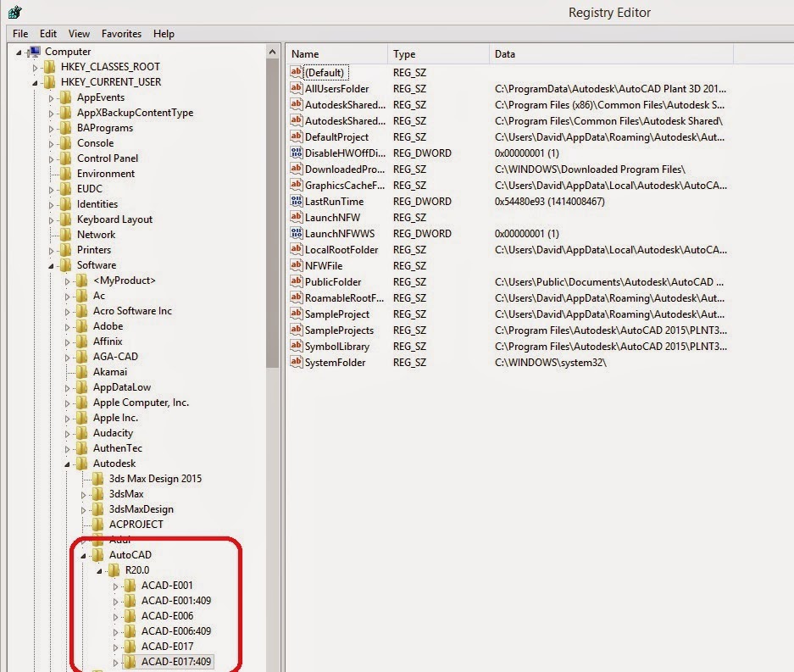Click the Software folder icon

[x=65, y=265]
